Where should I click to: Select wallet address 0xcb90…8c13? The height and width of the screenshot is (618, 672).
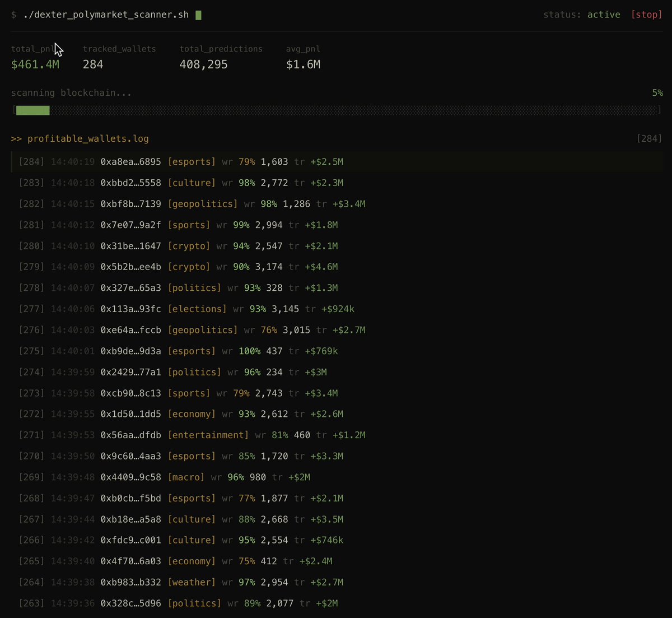coord(131,393)
